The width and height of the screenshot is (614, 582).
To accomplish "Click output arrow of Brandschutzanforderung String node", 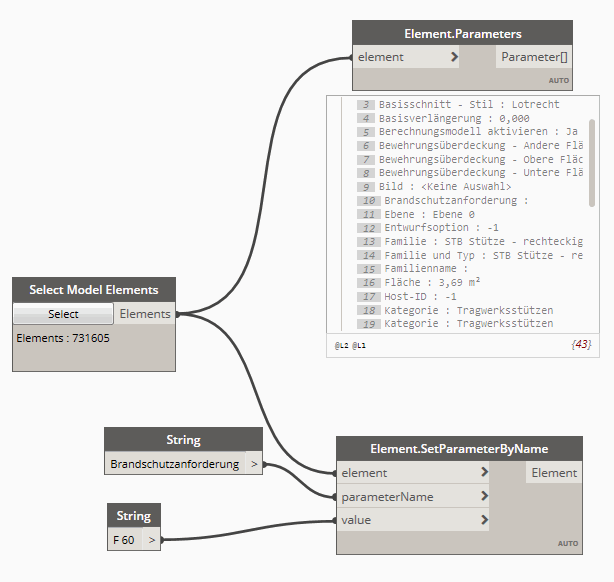I will pyautogui.click(x=254, y=464).
